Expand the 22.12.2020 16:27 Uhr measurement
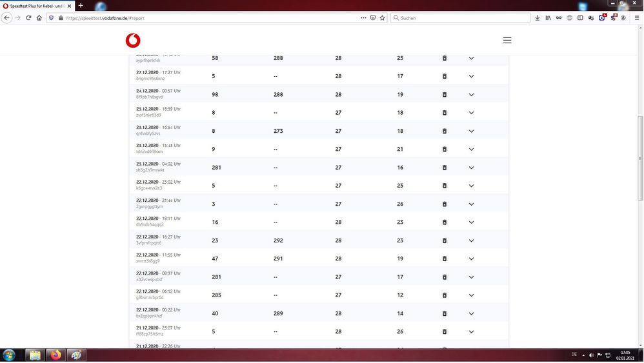Viewport: 644px width, 363px height. tap(471, 240)
